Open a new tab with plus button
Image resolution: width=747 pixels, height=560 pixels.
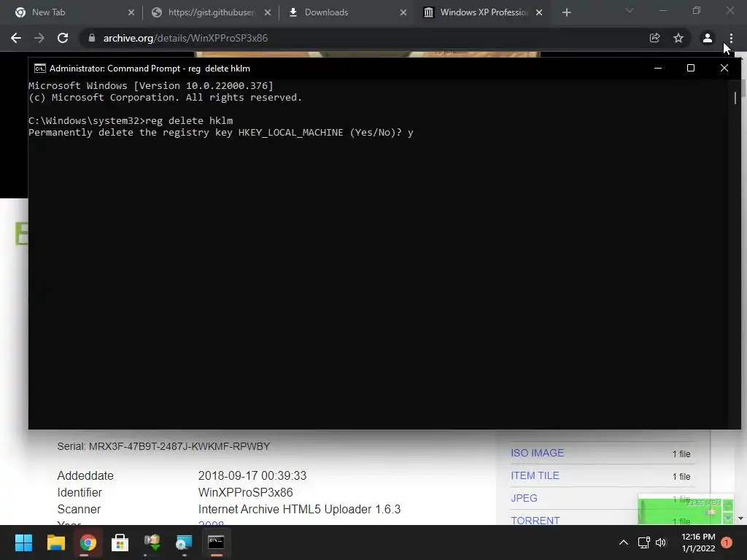pyautogui.click(x=566, y=12)
